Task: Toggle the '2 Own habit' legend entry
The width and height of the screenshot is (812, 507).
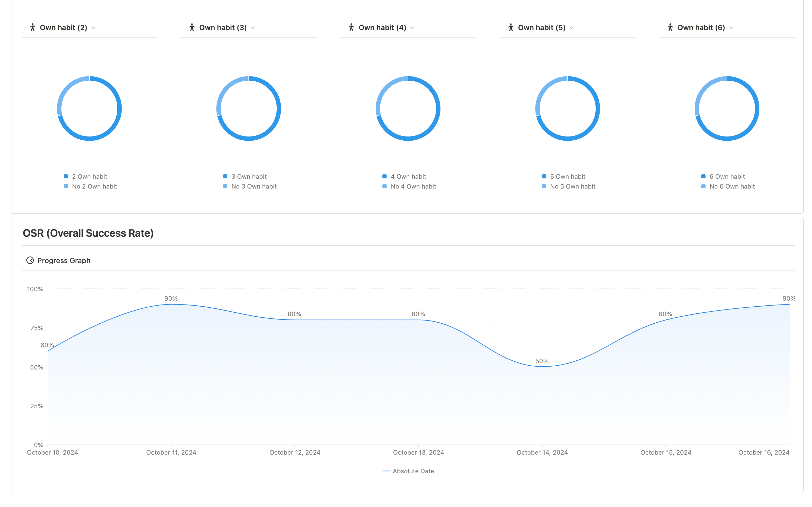Action: pyautogui.click(x=89, y=176)
